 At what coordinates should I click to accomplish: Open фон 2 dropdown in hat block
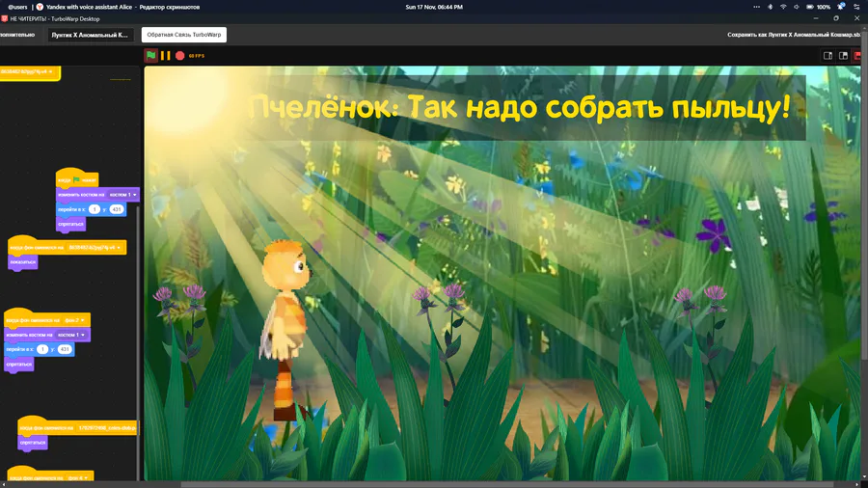74,320
